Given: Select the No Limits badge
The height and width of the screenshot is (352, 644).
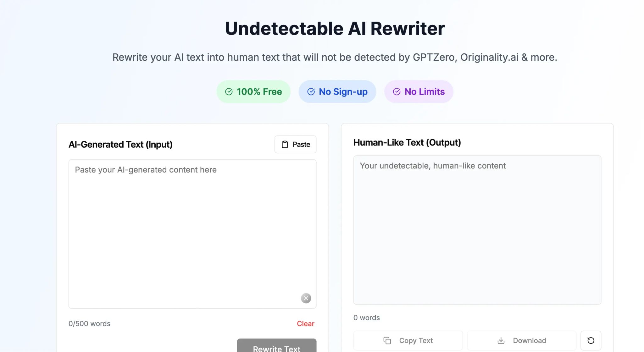Looking at the screenshot, I should (x=419, y=91).
